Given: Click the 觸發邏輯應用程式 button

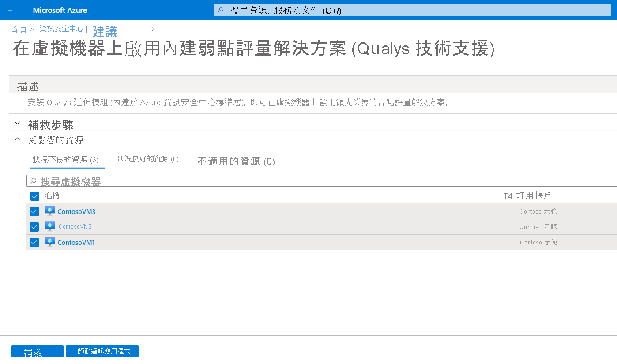Looking at the screenshot, I should point(102,351).
